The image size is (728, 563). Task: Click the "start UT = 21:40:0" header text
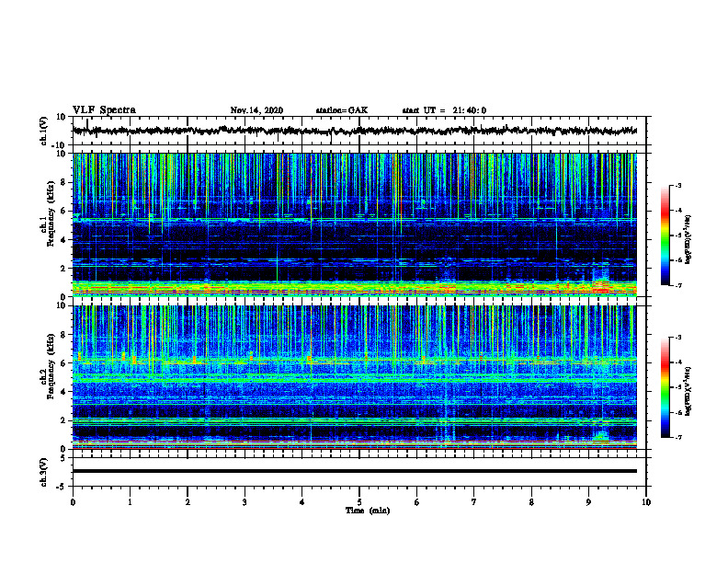click(x=444, y=110)
